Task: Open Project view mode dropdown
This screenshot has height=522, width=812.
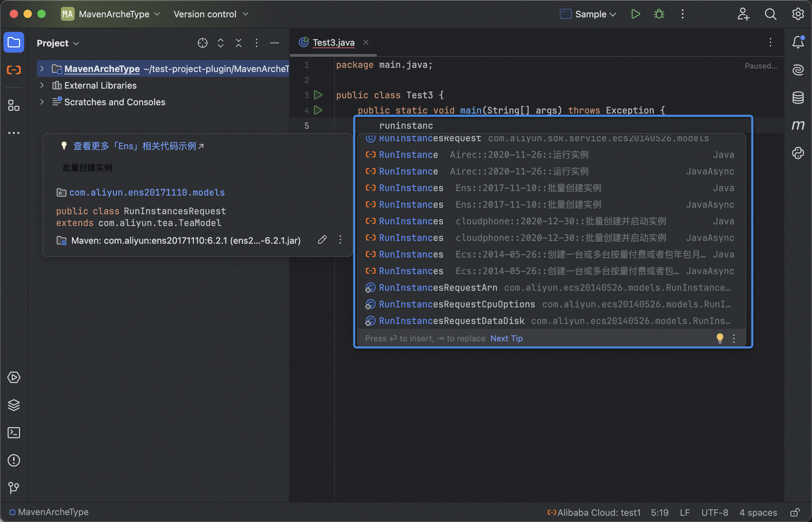Action: 58,43
